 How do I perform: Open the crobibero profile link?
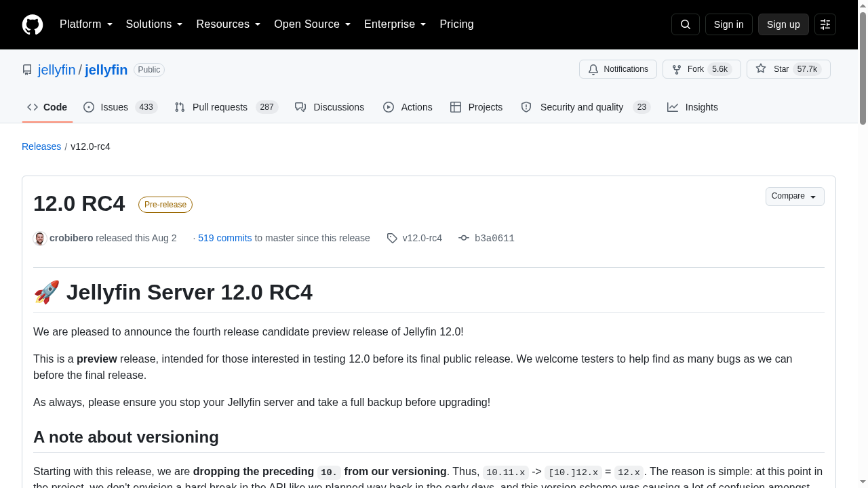point(71,239)
